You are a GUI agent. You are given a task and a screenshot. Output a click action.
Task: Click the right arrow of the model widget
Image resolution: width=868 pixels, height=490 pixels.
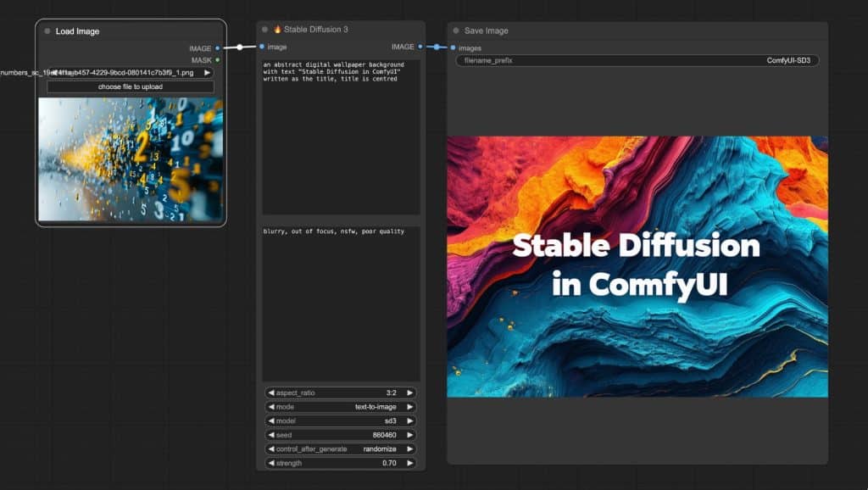tap(410, 420)
